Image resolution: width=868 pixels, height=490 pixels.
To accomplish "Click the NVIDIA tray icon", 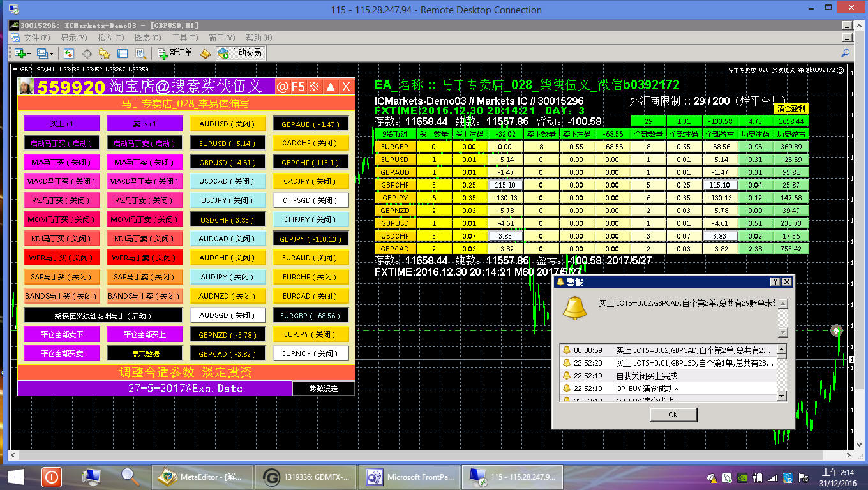I will click(x=742, y=477).
